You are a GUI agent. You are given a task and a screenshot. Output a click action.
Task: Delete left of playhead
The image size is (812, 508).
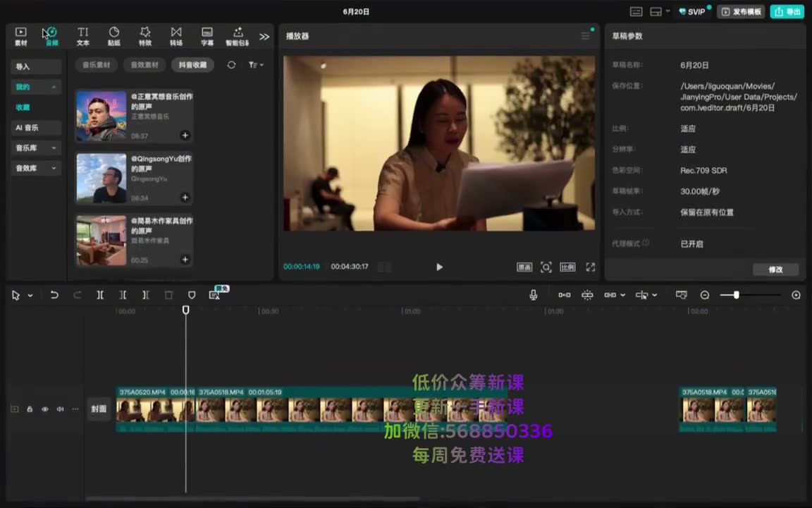coord(123,295)
